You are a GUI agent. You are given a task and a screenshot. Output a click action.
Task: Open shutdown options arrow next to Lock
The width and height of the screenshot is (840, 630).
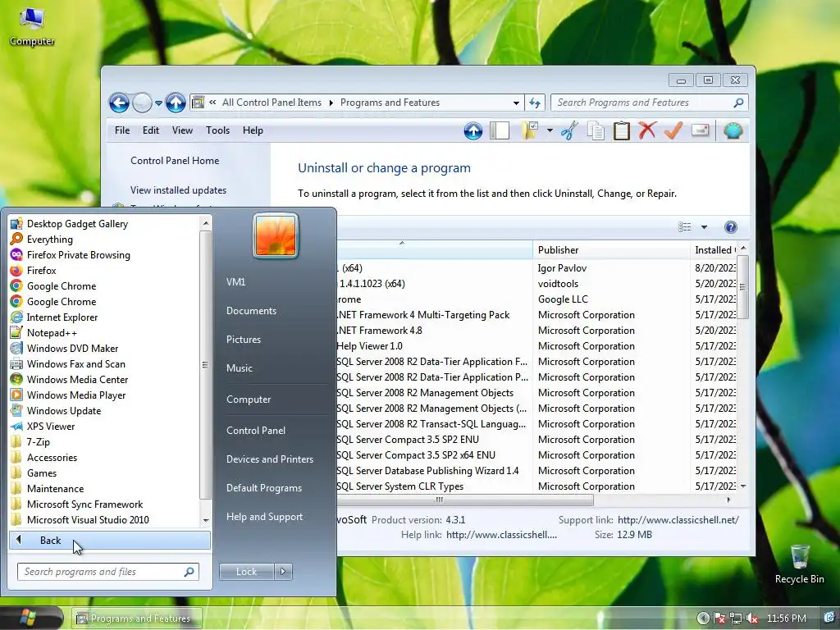(283, 572)
